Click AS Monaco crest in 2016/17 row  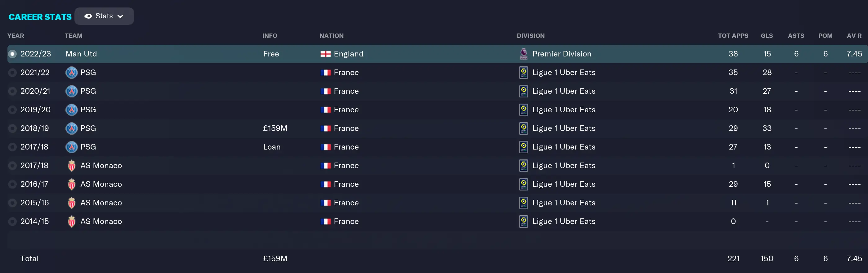(x=71, y=184)
